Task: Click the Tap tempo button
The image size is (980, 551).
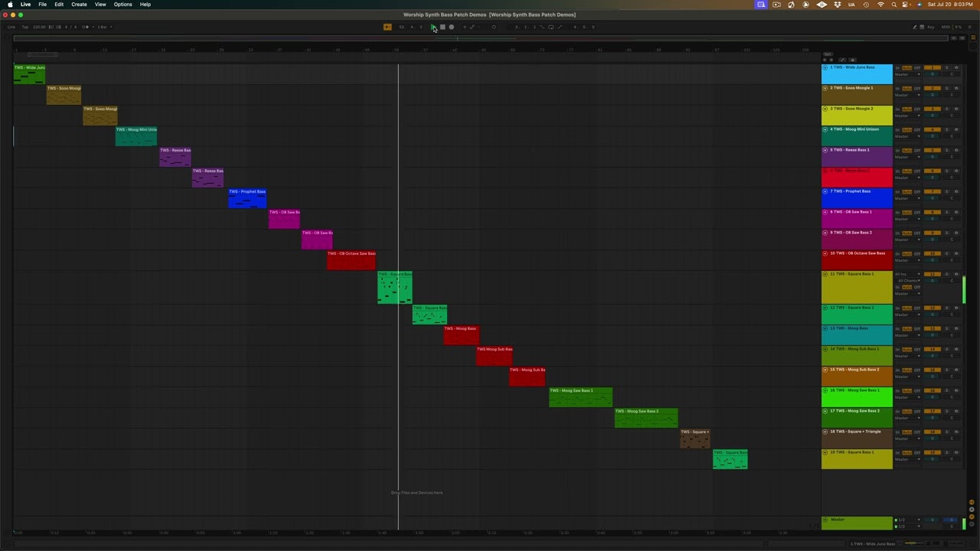Action: click(25, 27)
